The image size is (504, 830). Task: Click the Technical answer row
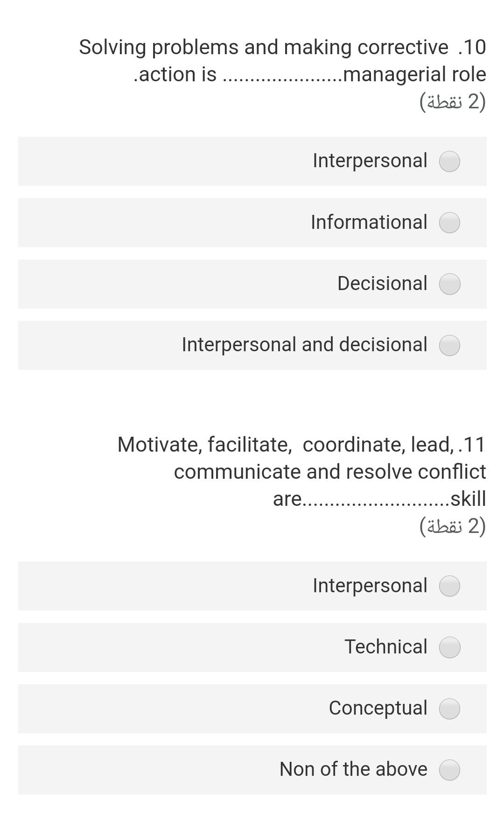point(252,648)
